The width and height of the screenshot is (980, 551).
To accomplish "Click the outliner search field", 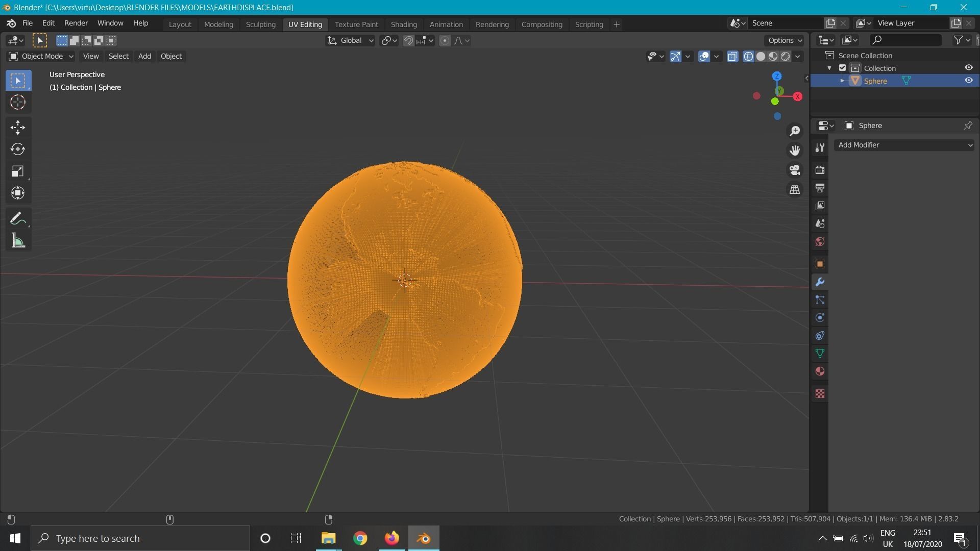I will pyautogui.click(x=905, y=40).
